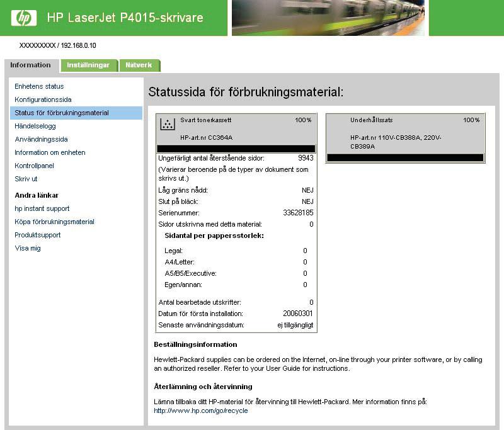Click the Beställningsinformation heading
504x430 pixels.
195,344
